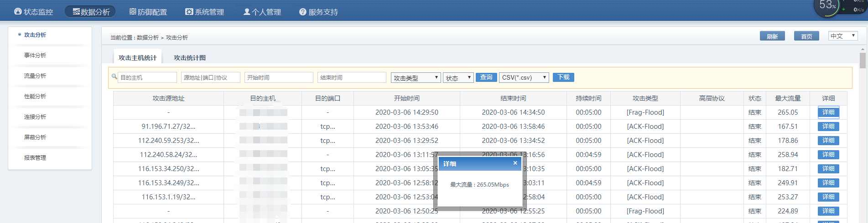Focus the 源地址|端口|协议 input field
This screenshot has width=868, height=223.
coord(211,77)
